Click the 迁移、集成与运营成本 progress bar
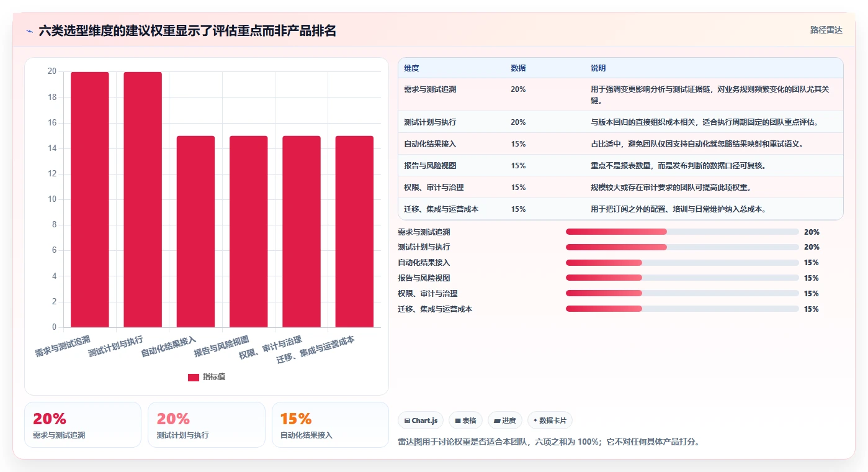868x472 pixels. tap(682, 309)
